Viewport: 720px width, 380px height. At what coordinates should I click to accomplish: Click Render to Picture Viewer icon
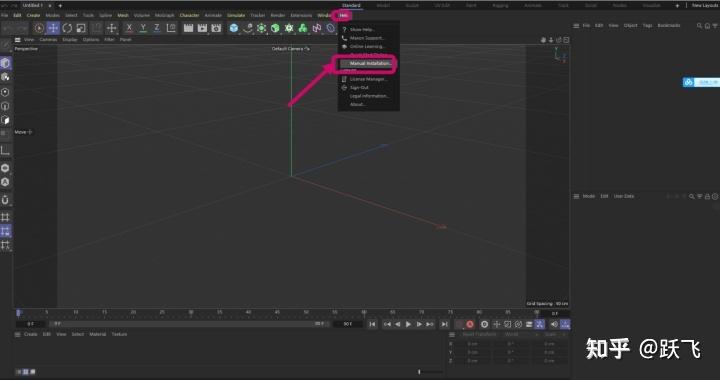202,28
